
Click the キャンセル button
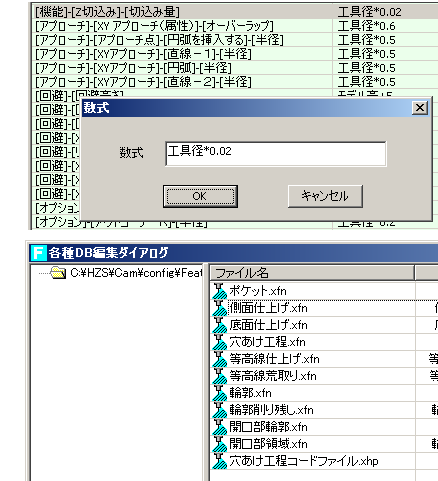click(x=325, y=196)
